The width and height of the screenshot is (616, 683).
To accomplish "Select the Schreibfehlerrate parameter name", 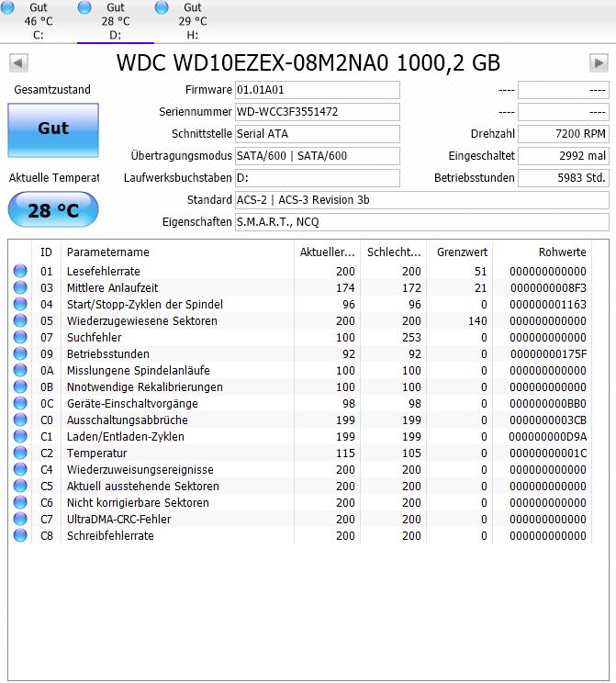I will pyautogui.click(x=110, y=536).
